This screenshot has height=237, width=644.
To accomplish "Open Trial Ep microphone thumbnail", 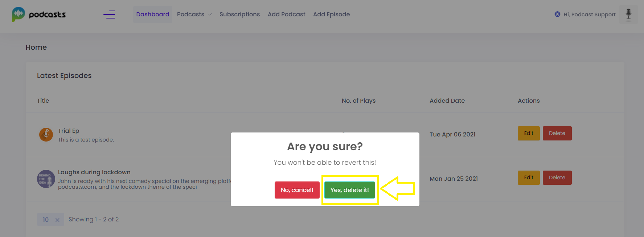I will (x=46, y=135).
